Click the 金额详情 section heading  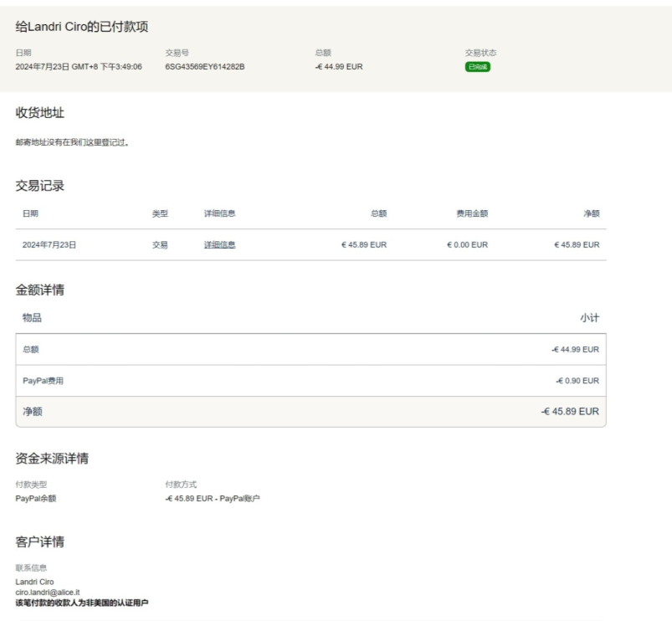(x=40, y=290)
